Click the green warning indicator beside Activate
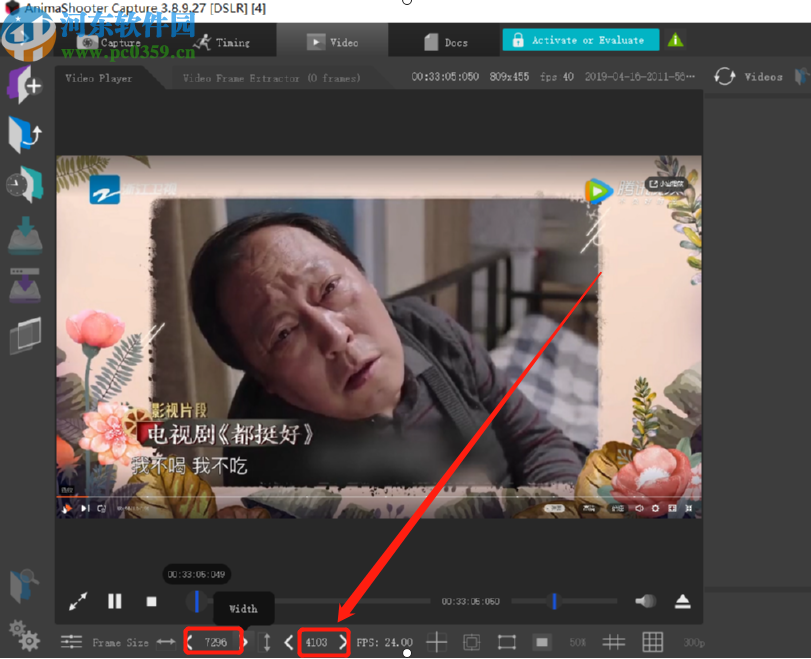 tap(677, 42)
